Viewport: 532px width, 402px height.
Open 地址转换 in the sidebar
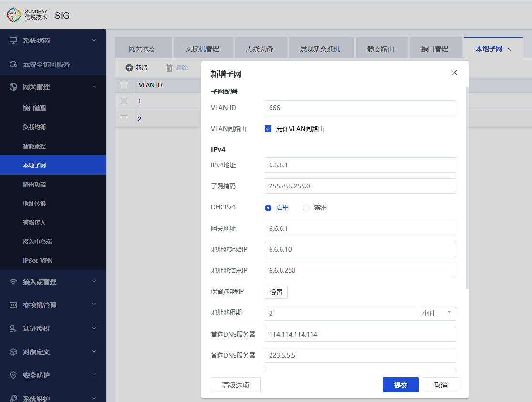pos(34,203)
